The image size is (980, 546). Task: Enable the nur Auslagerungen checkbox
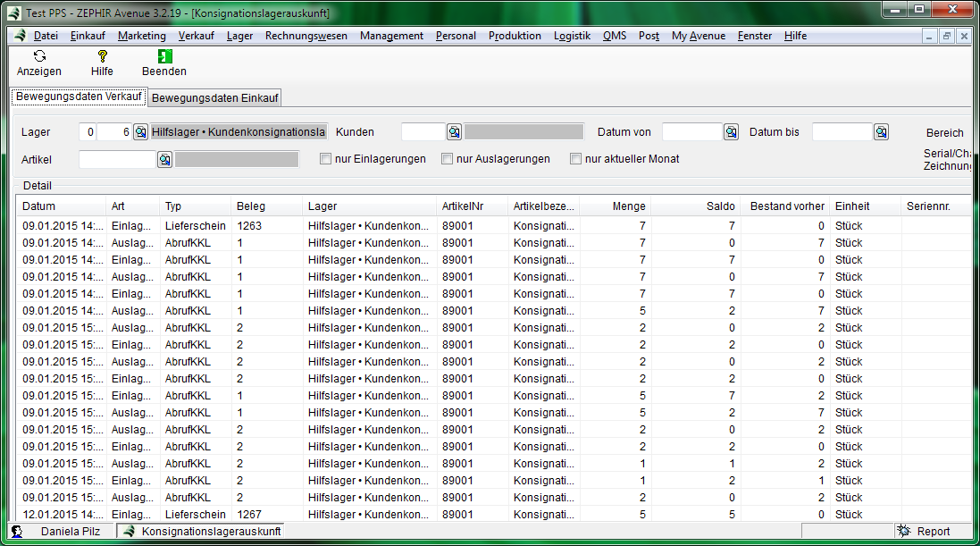(x=448, y=159)
